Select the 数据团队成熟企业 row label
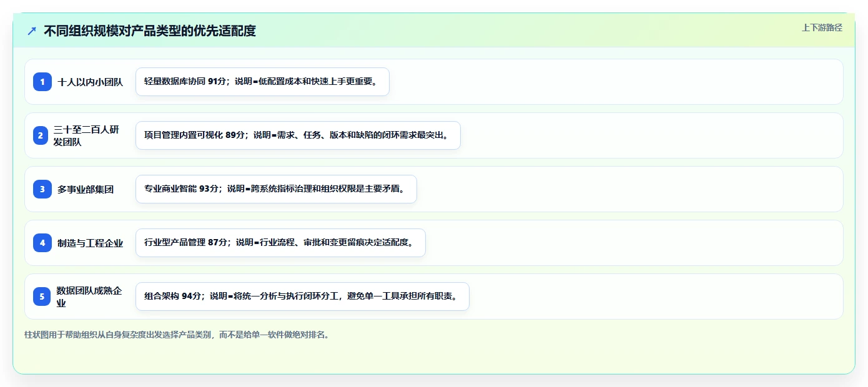The width and height of the screenshot is (868, 387). pyautogui.click(x=89, y=296)
